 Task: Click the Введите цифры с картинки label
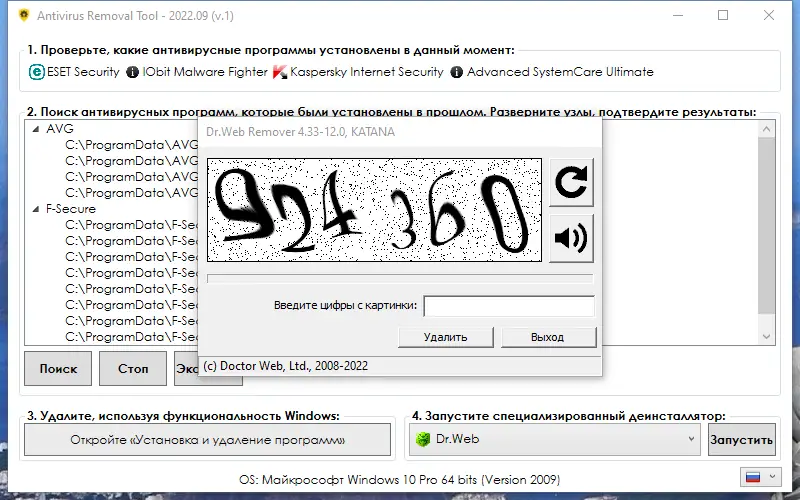pos(345,306)
